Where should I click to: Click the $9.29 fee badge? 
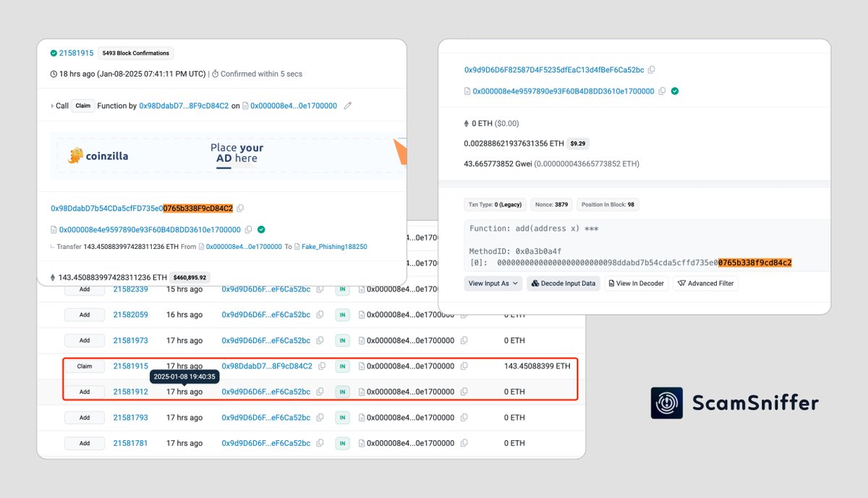(577, 143)
